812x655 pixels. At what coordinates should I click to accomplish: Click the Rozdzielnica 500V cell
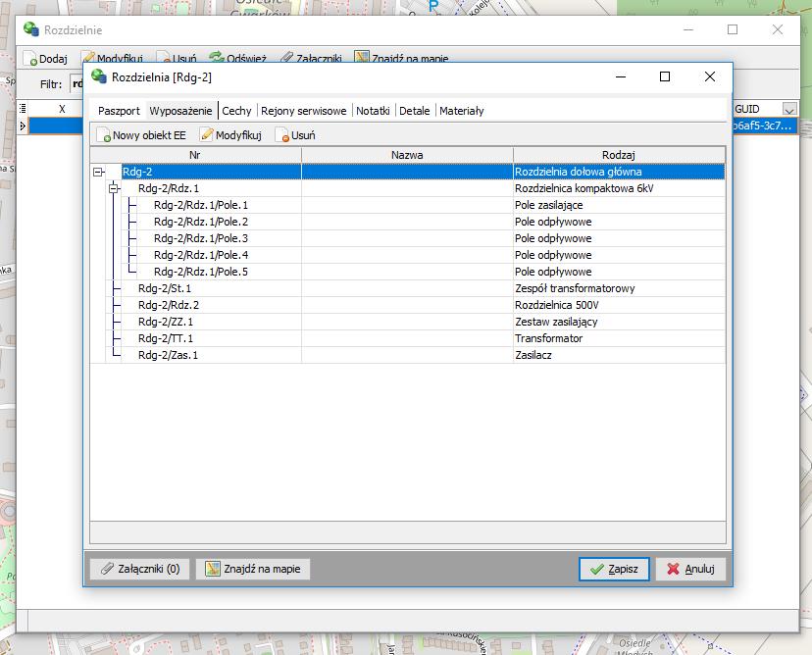tap(619, 305)
